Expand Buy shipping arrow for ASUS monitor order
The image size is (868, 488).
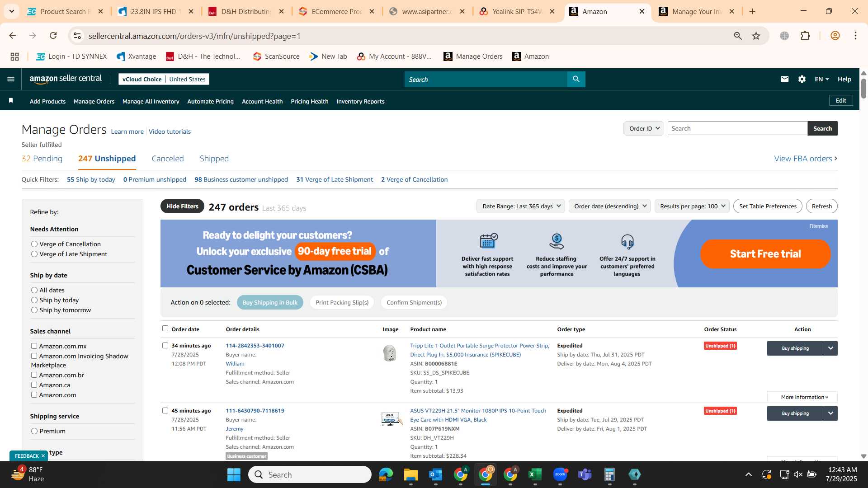(830, 413)
